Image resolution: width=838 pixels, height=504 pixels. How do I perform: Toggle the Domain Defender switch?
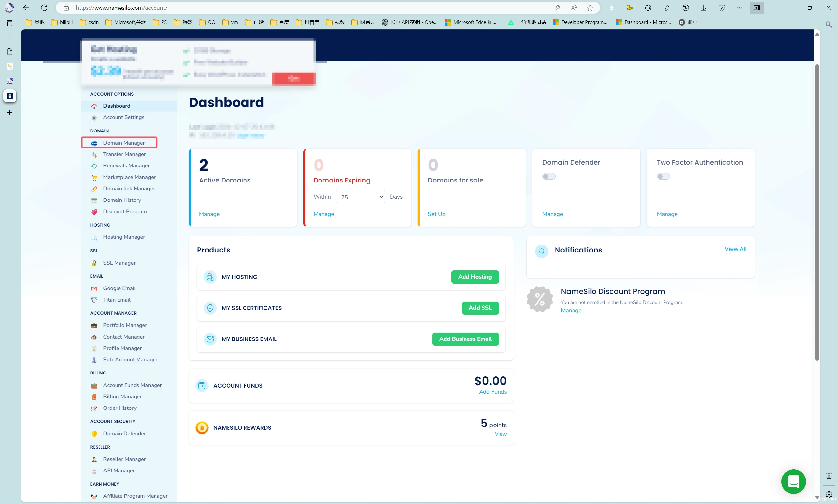[549, 176]
